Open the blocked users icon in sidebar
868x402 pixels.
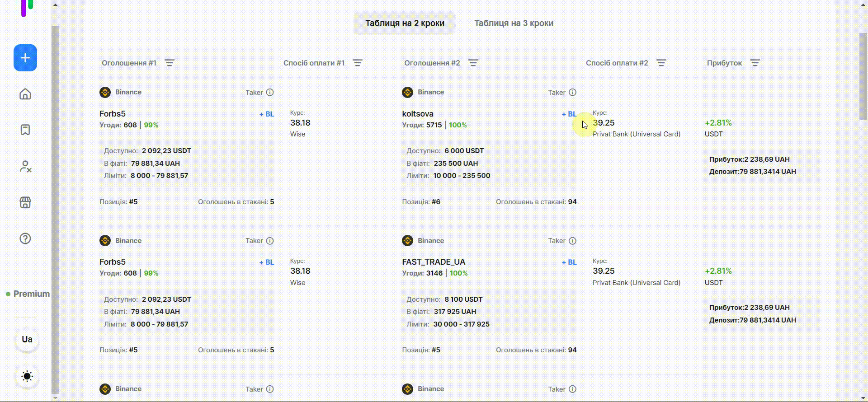pyautogui.click(x=25, y=166)
